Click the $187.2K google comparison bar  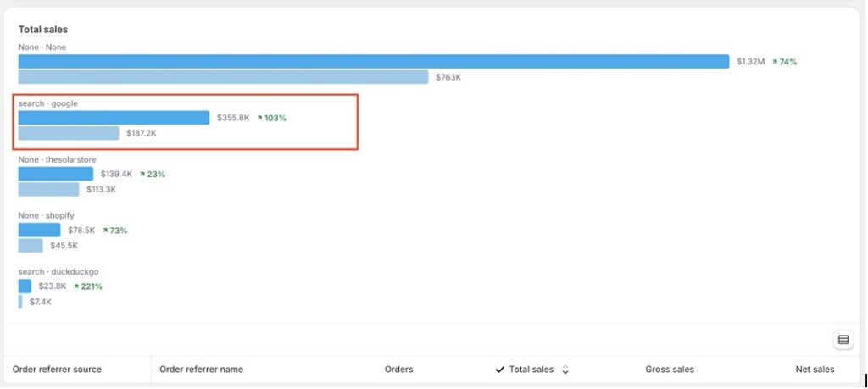(69, 133)
